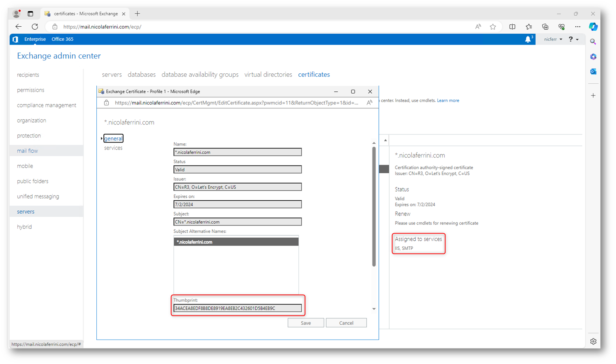Viewport: 616px width, 364px height.
Task: Open sidebar settings gear icon
Action: pos(593,341)
